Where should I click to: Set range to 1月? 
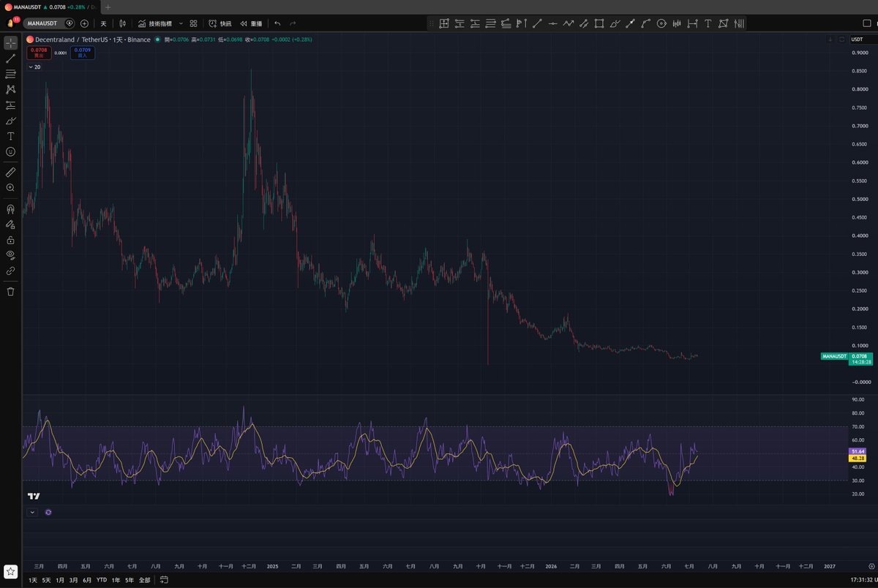point(60,579)
